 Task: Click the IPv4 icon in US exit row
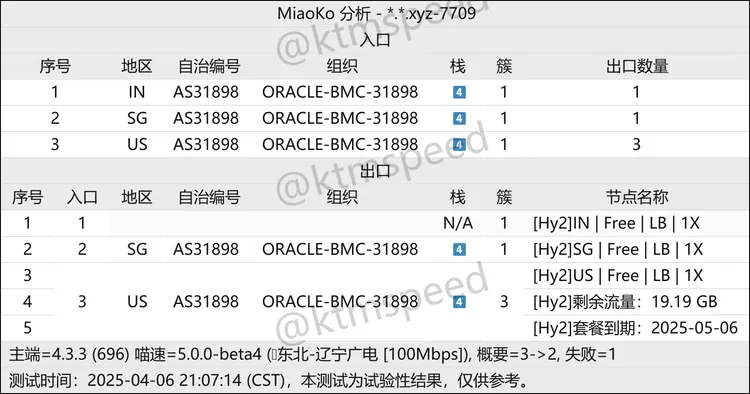[x=459, y=302]
